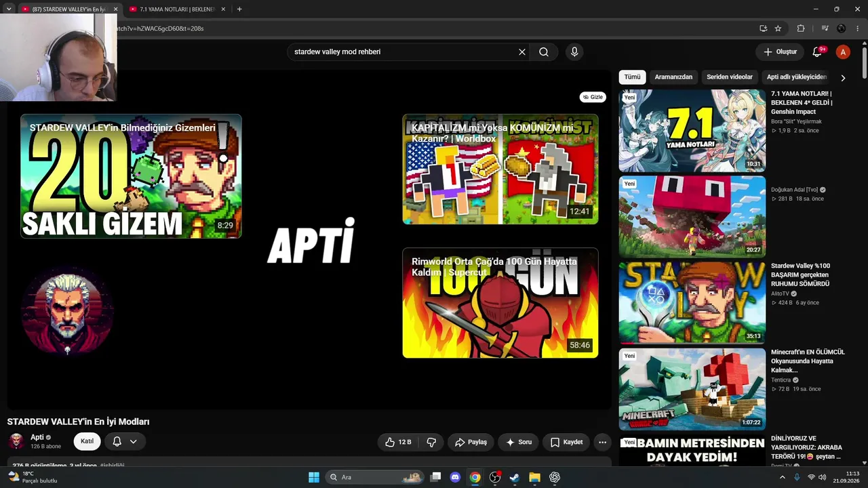This screenshot has height=488, width=868.
Task: Like the video with thumbs up
Action: click(398, 442)
